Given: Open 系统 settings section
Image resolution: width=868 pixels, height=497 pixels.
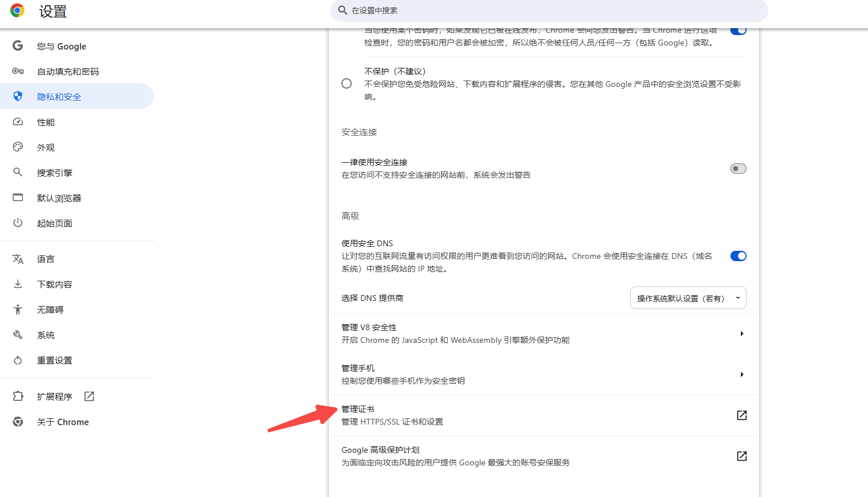Looking at the screenshot, I should pos(77,335).
